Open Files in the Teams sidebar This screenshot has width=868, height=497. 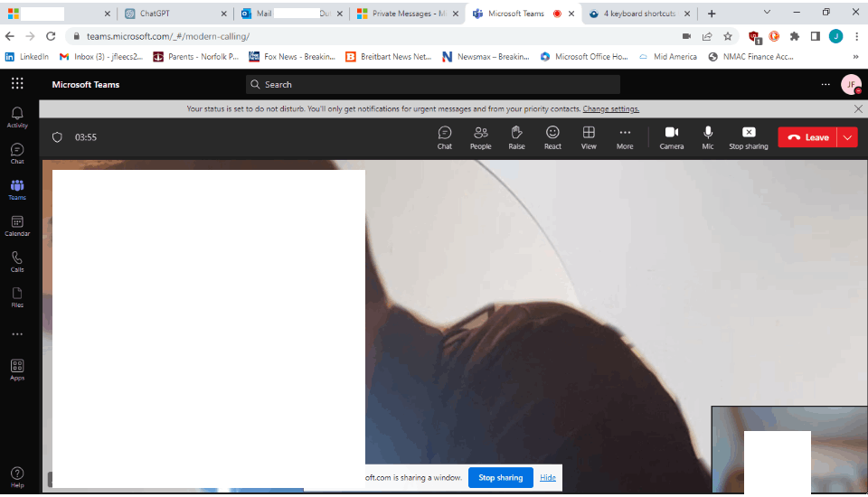coord(17,297)
